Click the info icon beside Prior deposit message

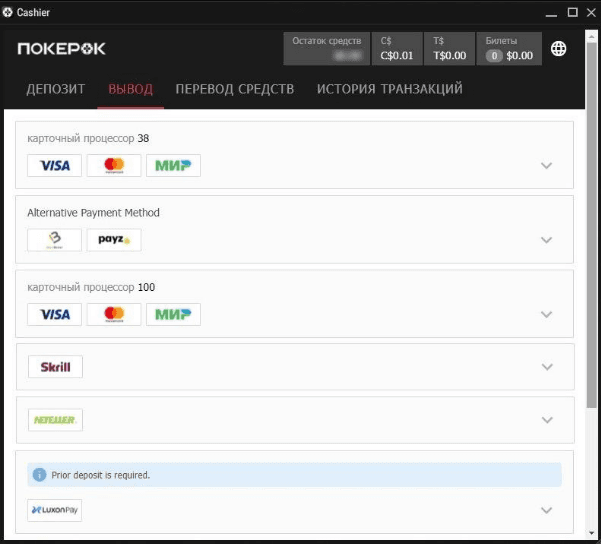(39, 475)
